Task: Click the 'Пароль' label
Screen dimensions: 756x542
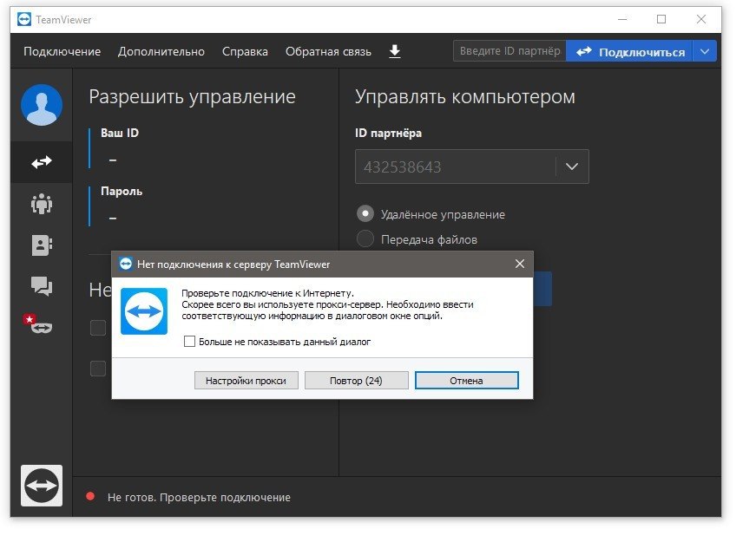Action: [x=122, y=192]
